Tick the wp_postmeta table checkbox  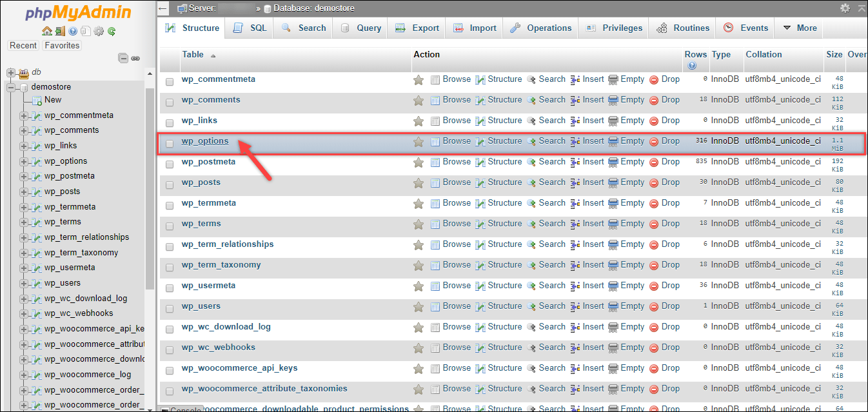click(x=170, y=164)
